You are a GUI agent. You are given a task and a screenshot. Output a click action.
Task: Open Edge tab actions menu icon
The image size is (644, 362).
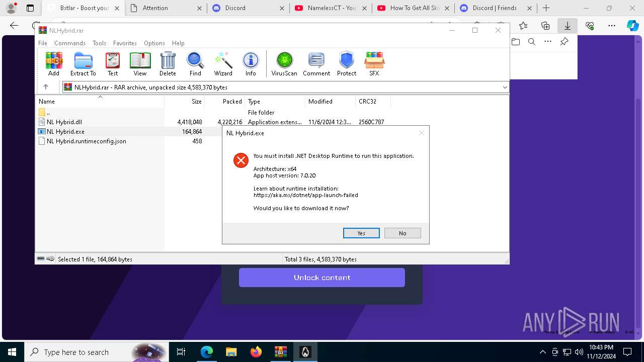coord(30,8)
